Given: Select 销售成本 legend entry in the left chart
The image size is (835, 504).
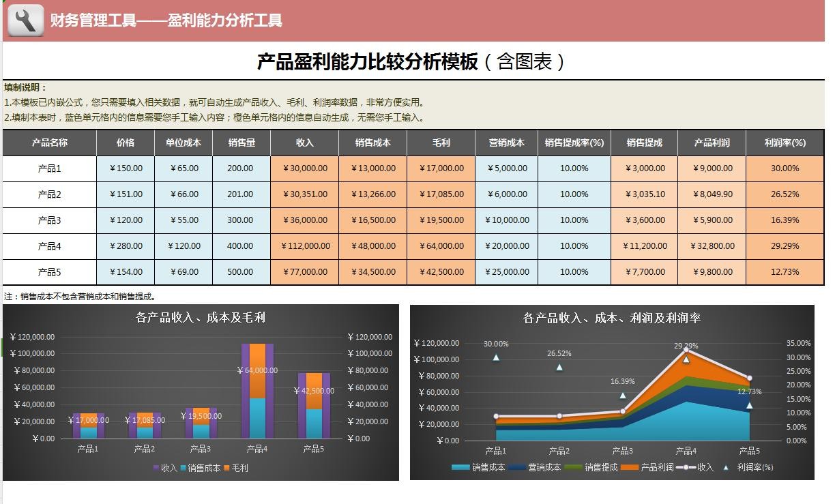Looking at the screenshot, I should pyautogui.click(x=200, y=468).
